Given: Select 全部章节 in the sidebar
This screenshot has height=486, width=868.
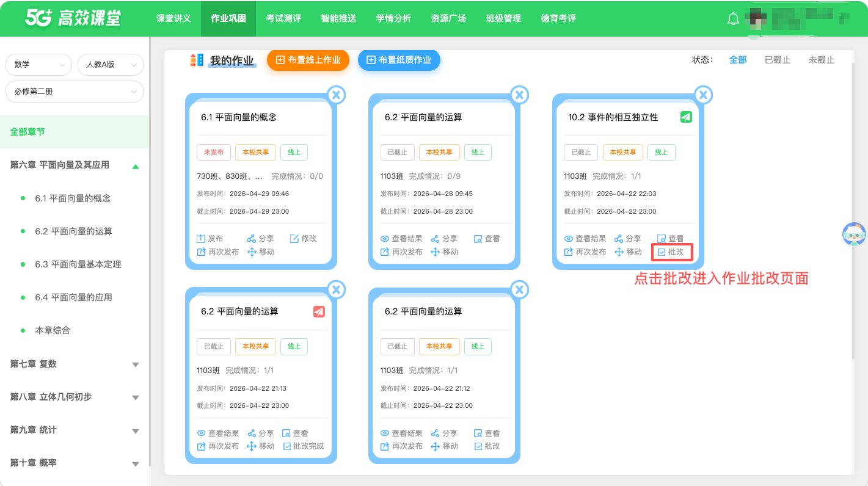Looking at the screenshot, I should click(75, 132).
